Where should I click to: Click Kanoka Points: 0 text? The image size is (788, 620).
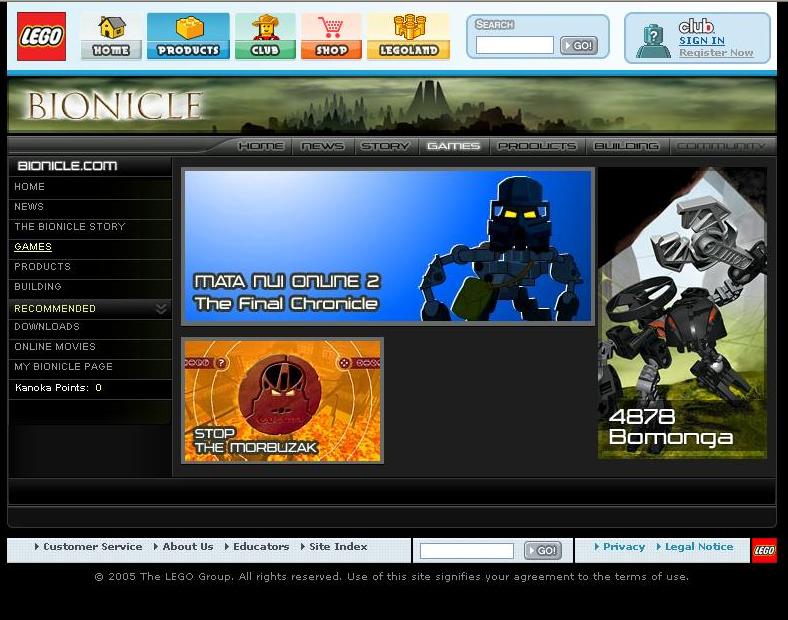coord(58,388)
